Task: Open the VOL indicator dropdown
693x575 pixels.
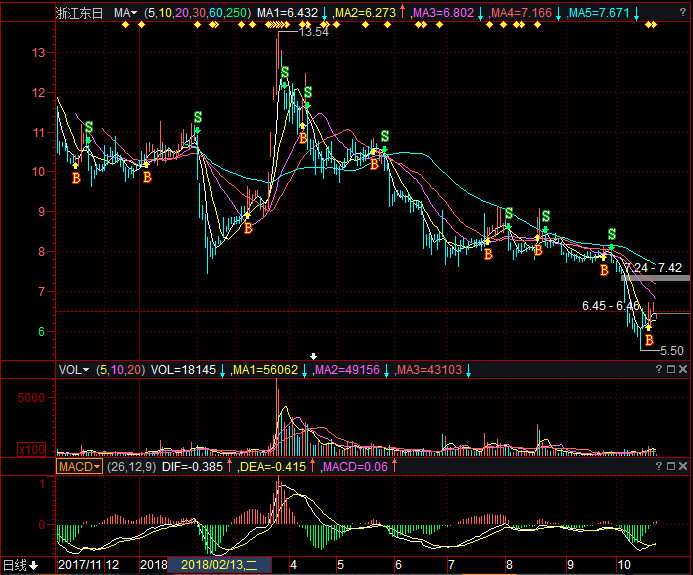Action: click(x=74, y=370)
